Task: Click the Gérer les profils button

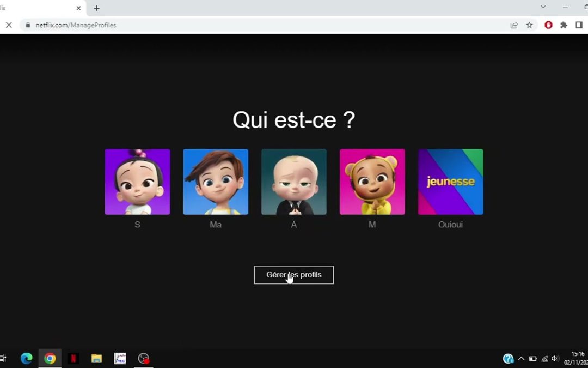Action: tap(294, 275)
